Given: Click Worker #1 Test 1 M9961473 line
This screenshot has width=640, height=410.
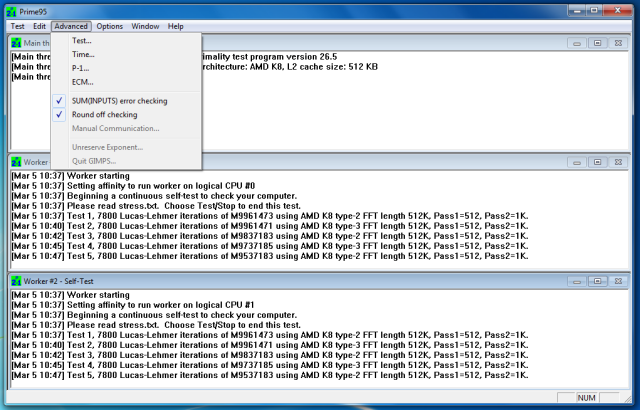Looking at the screenshot, I should [x=270, y=216].
